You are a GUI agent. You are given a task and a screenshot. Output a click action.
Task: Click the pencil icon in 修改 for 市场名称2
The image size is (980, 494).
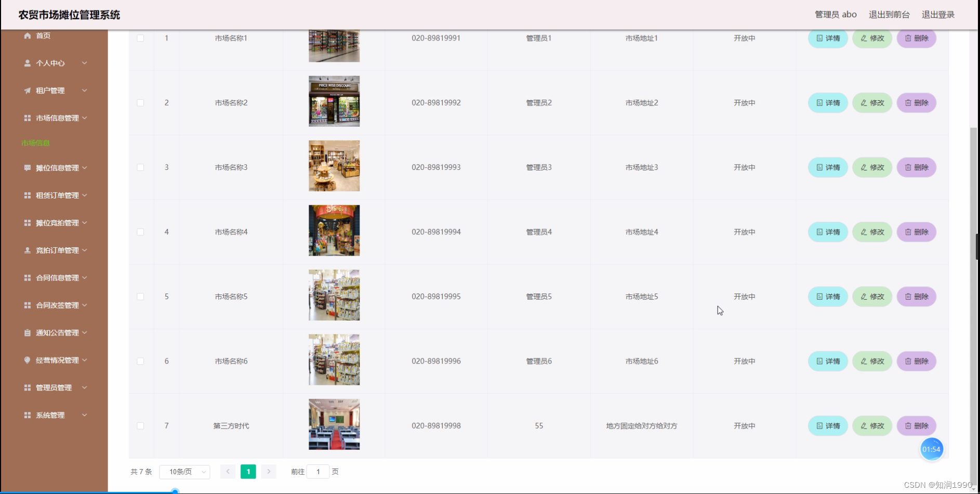click(864, 102)
